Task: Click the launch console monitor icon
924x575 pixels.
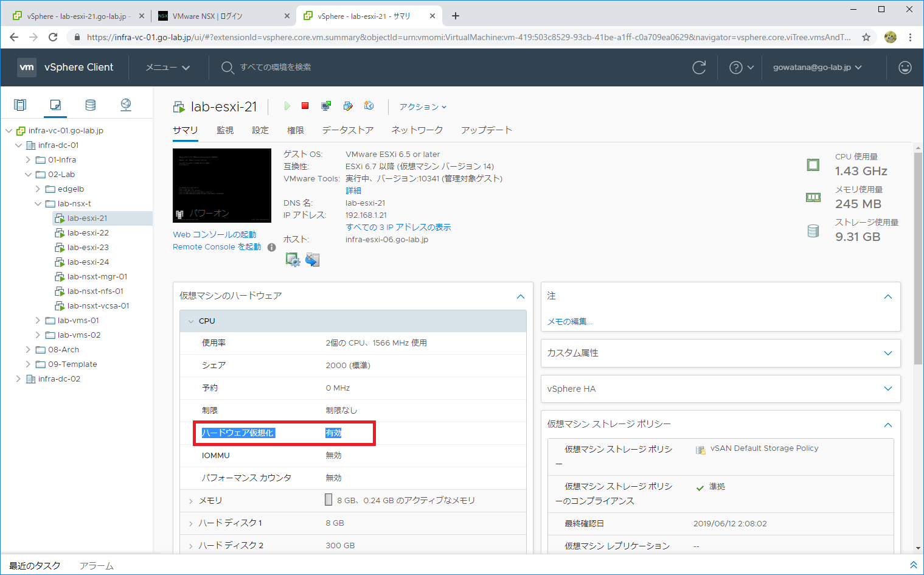Action: point(326,106)
